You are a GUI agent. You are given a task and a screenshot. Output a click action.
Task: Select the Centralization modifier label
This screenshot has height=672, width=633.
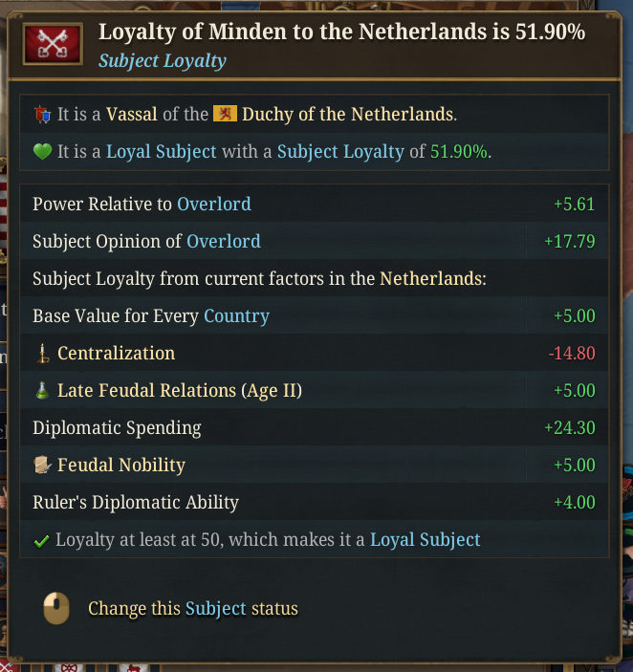coord(116,354)
